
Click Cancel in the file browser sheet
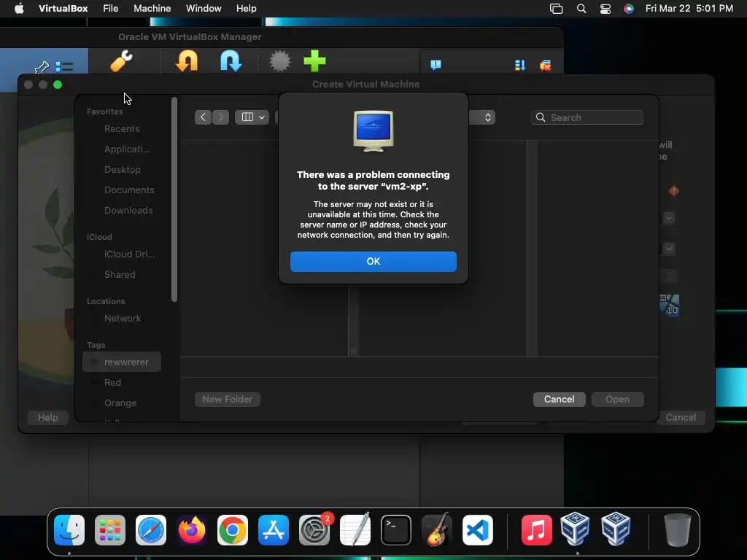pos(559,399)
